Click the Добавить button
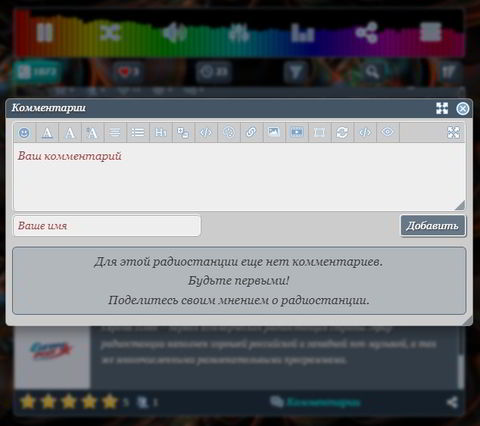The height and width of the screenshot is (426, 480). click(x=433, y=226)
